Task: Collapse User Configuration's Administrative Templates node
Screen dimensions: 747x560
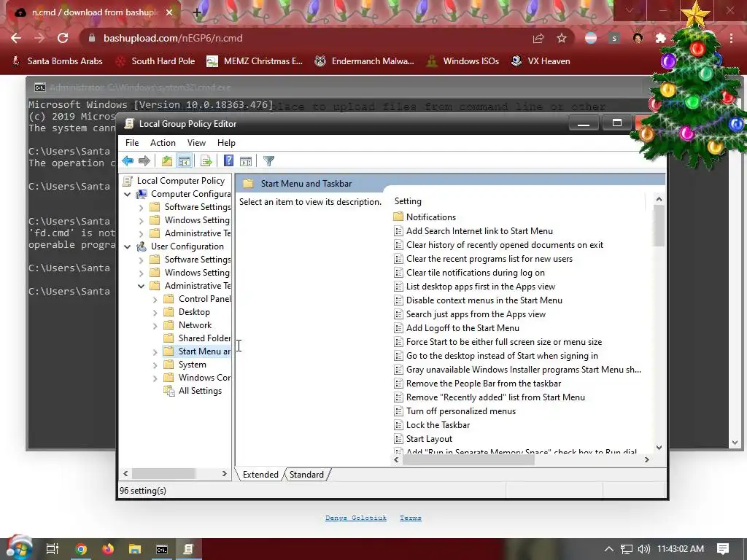Action: (x=141, y=286)
